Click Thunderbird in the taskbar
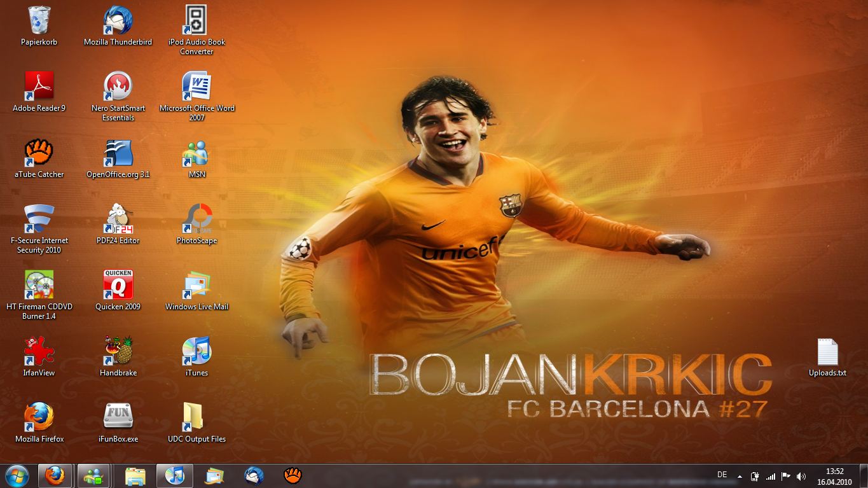The width and height of the screenshot is (868, 488). [x=254, y=476]
